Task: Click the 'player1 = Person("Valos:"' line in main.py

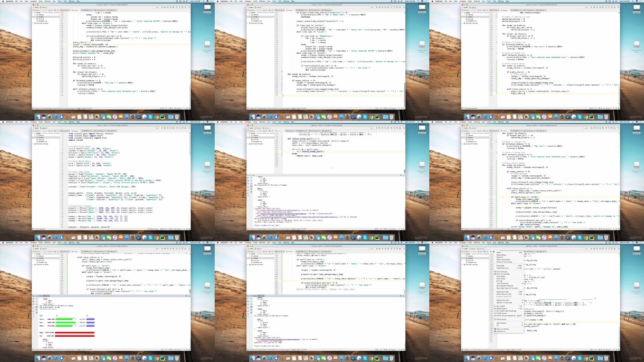Action: point(110,208)
